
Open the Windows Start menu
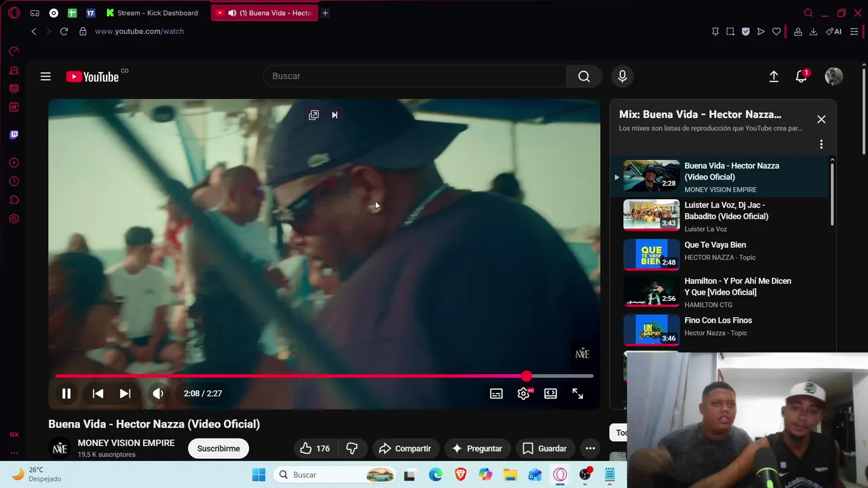tap(259, 474)
